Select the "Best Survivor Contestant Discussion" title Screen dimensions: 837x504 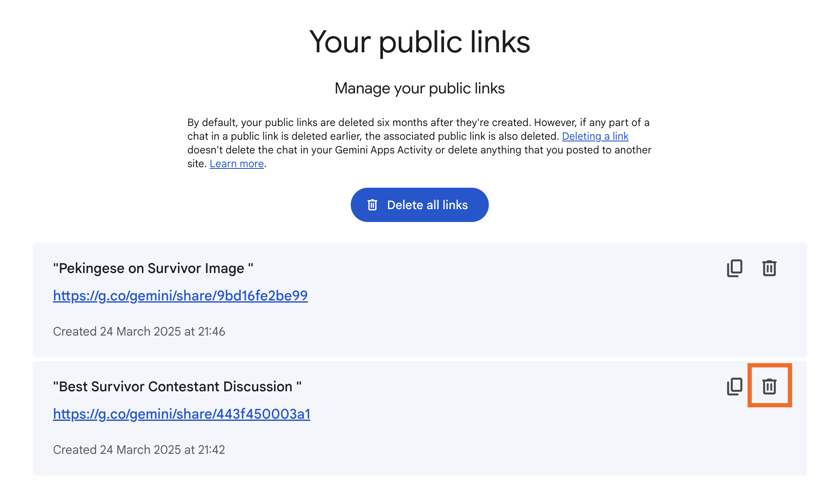coord(177,387)
